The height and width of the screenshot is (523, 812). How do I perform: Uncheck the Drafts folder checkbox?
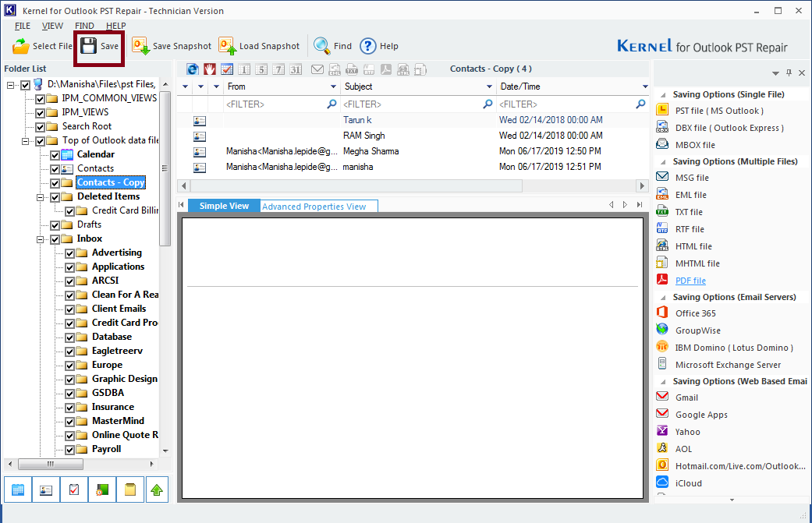tap(55, 224)
